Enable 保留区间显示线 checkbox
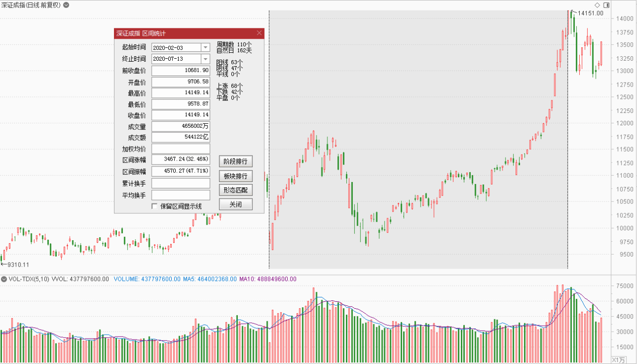 pos(154,206)
